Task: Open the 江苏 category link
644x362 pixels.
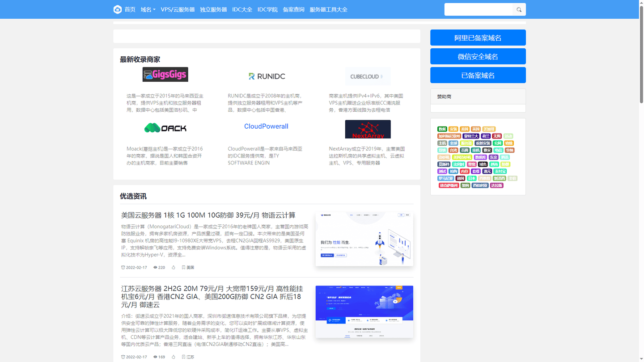Action: coord(190,357)
